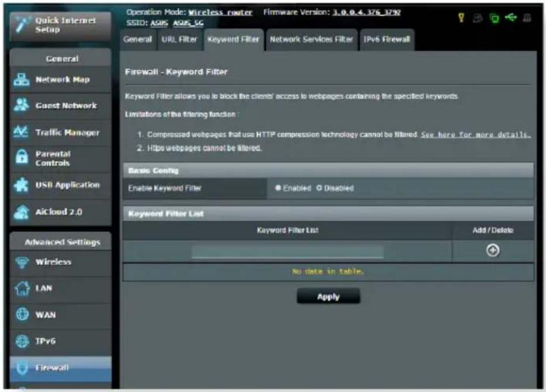Viewport: 546px width, 392px height.
Task: Open Network Map from the sidebar
Action: pos(61,79)
